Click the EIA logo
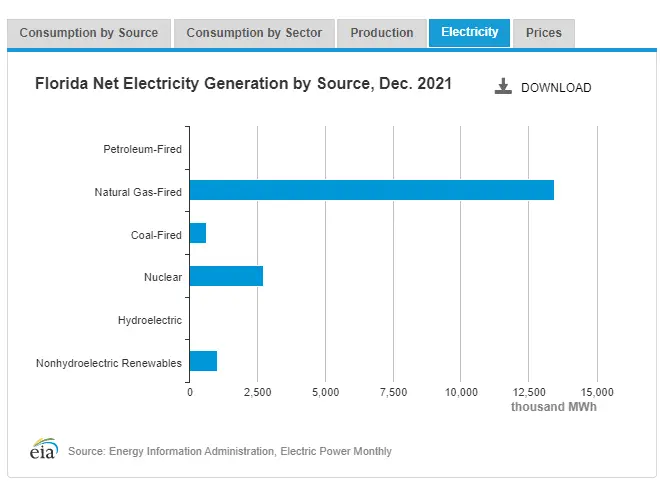 tap(44, 449)
